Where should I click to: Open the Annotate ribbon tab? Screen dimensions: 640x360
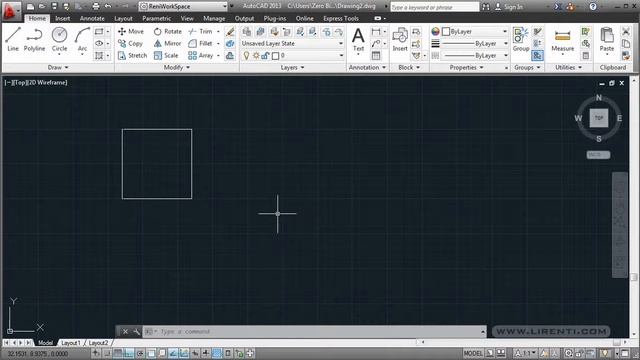pos(92,18)
